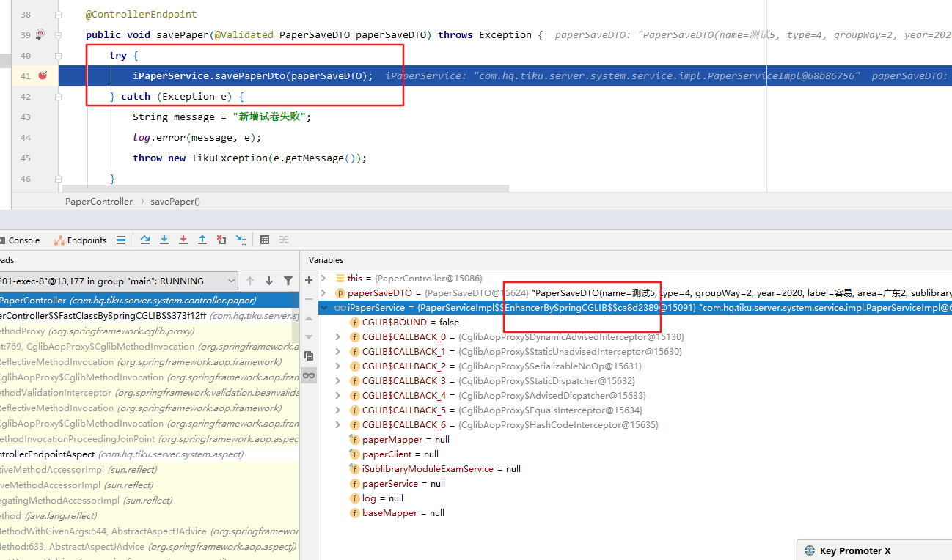The width and height of the screenshot is (952, 560).
Task: Select the CGLIB$BOUND = false variable
Action: (x=411, y=323)
